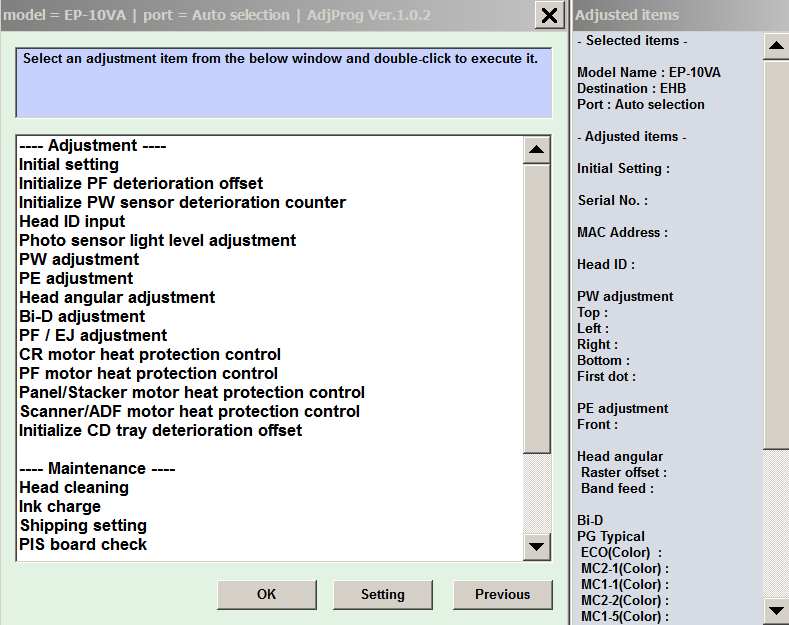The height and width of the screenshot is (625, 789).
Task: Click 'PG Typical' entry in side panel
Action: coord(610,536)
